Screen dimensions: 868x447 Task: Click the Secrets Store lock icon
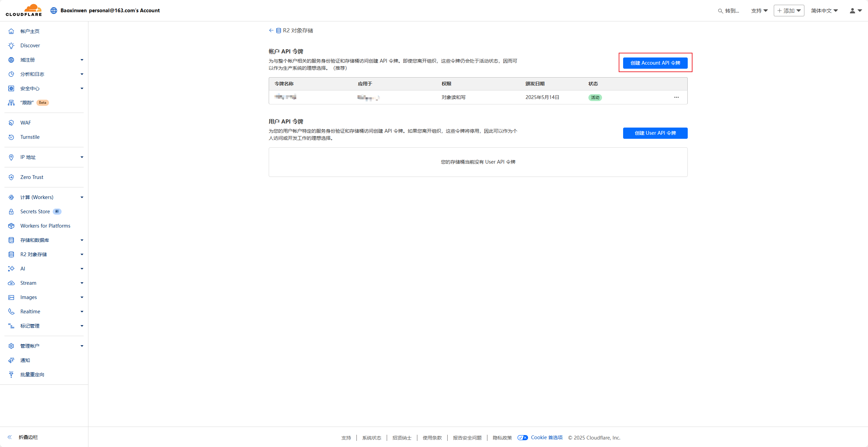pos(11,212)
